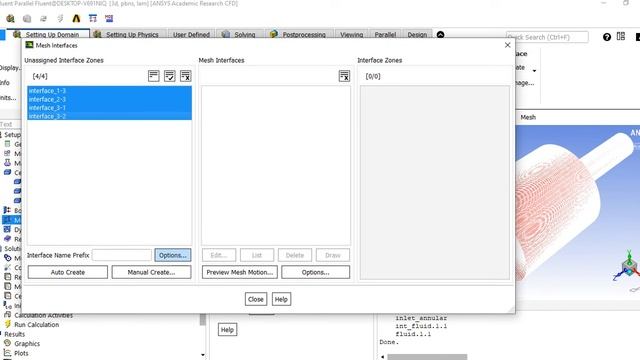Click the Graphics icon under Results

pyautogui.click(x=7, y=343)
